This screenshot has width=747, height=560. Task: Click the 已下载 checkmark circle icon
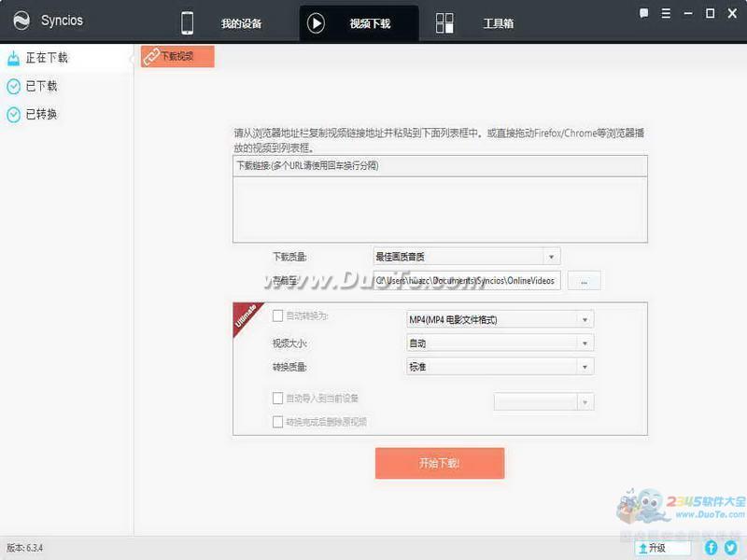(x=13, y=86)
